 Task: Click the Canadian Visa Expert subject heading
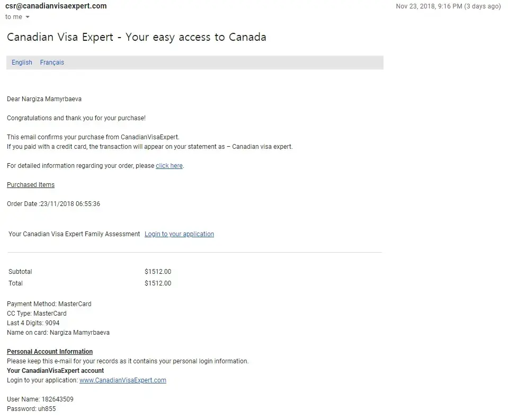[136, 37]
